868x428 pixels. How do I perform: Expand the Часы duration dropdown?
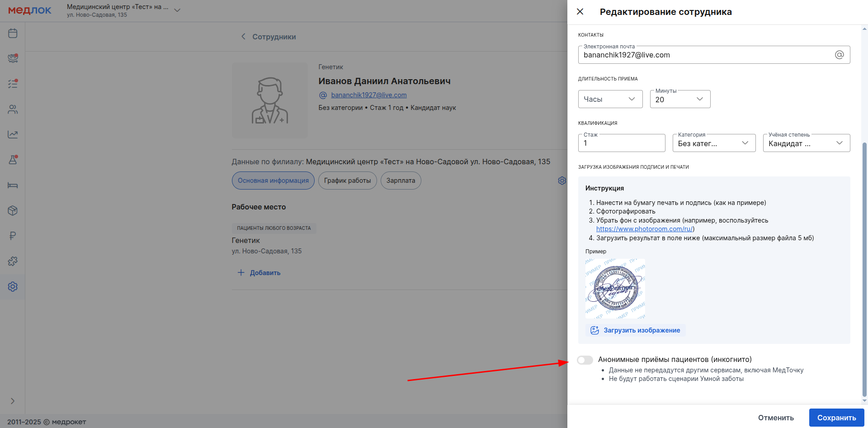click(610, 99)
